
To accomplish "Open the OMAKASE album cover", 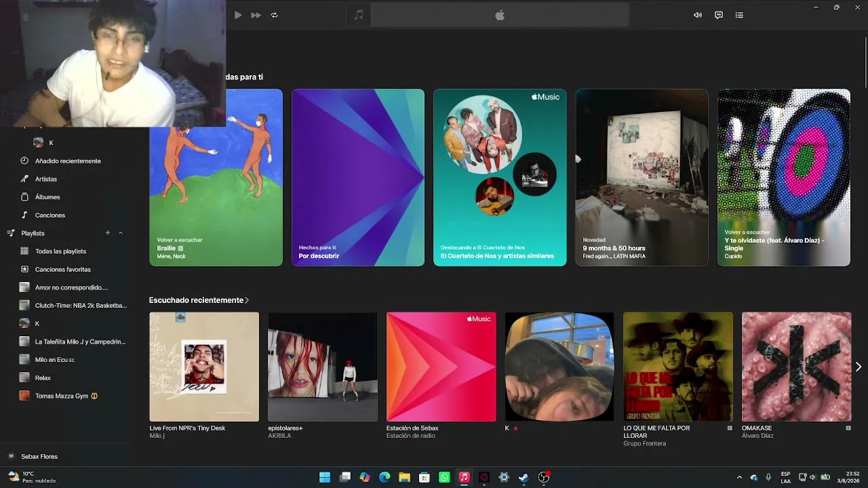I will pos(797,367).
